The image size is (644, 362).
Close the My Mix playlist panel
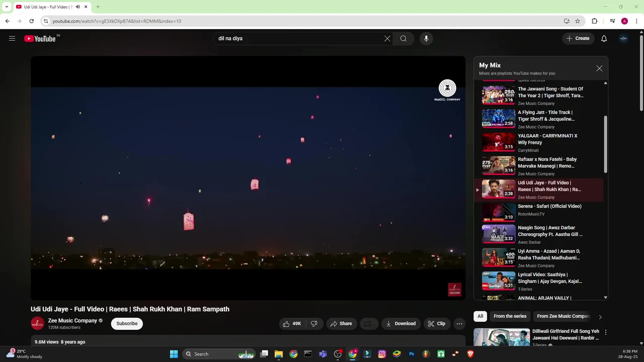[x=599, y=68]
